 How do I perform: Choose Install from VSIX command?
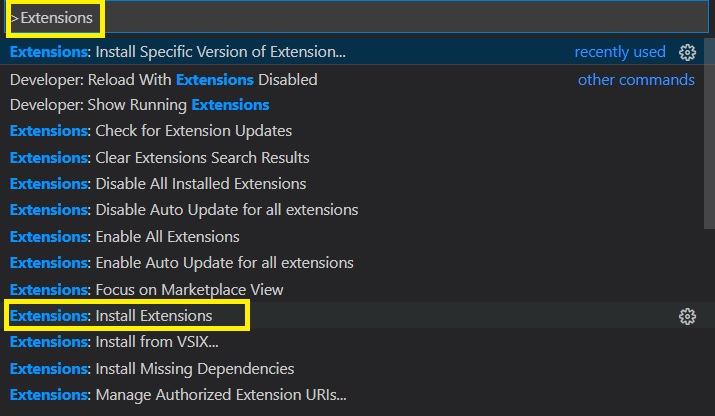[x=352, y=342]
